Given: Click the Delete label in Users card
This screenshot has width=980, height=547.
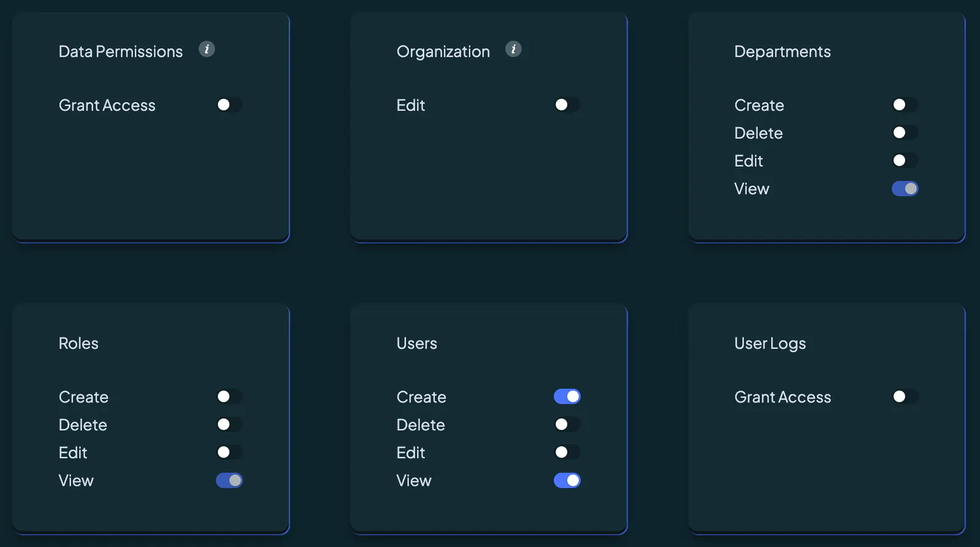Looking at the screenshot, I should coord(421,424).
